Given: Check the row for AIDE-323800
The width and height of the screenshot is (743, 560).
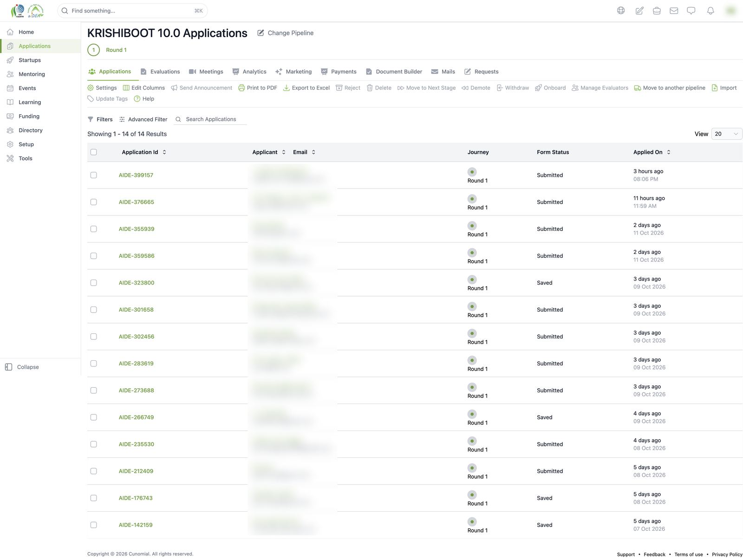Looking at the screenshot, I should tap(94, 283).
